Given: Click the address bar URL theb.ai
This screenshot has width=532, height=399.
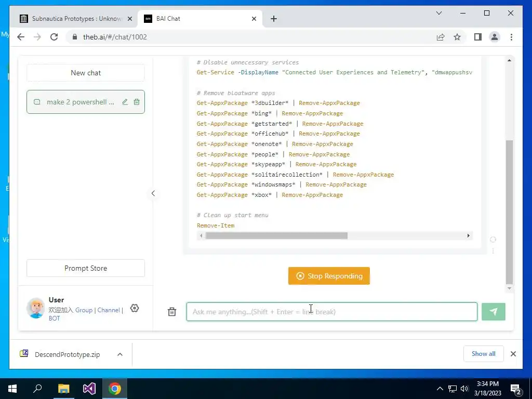Looking at the screenshot, I should (x=115, y=37).
